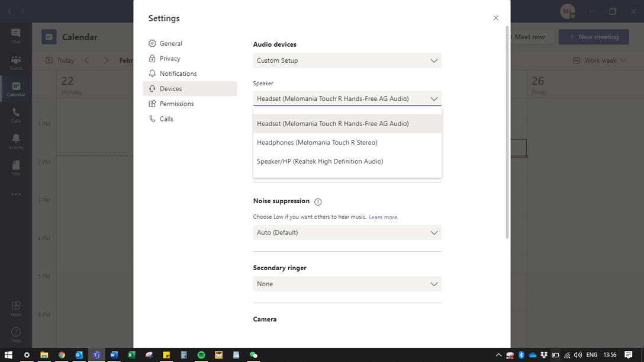Click the Spotify icon in taskbar
The width and height of the screenshot is (644, 362).
click(x=201, y=355)
